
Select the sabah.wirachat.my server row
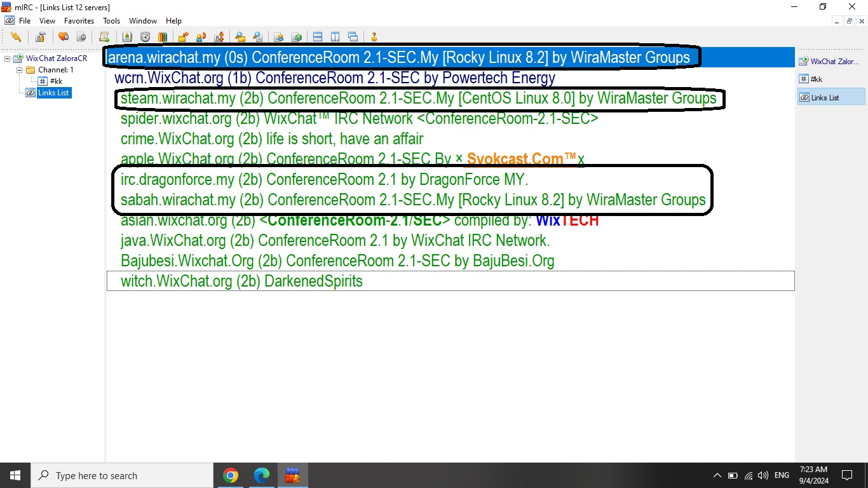click(x=451, y=200)
